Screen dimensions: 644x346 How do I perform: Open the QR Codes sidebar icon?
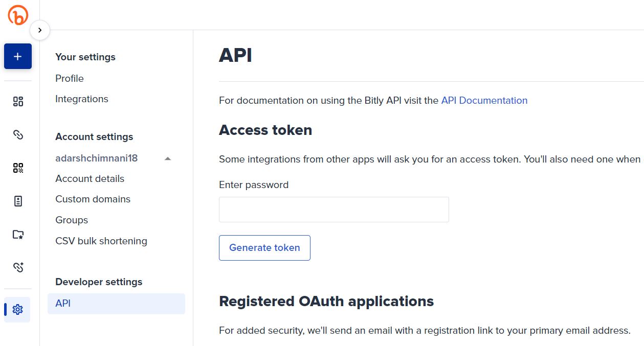[17, 168]
